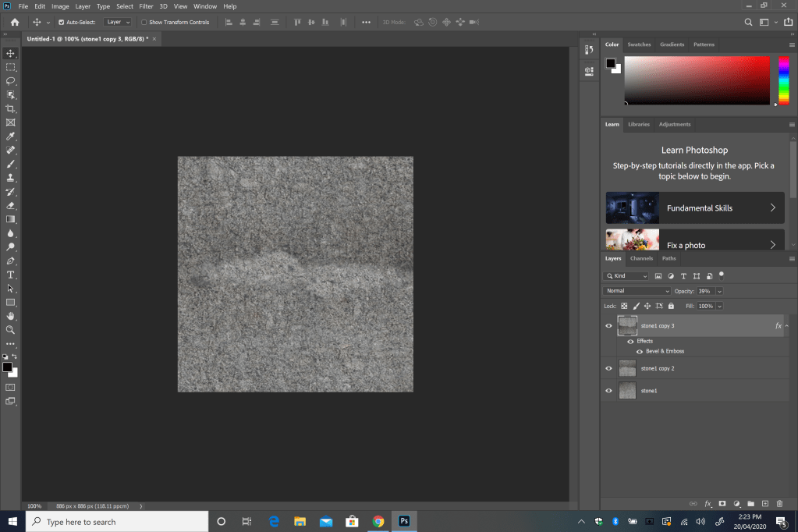Open the Opacity slider dropdown arrow
This screenshot has height=532, width=798.
point(719,291)
